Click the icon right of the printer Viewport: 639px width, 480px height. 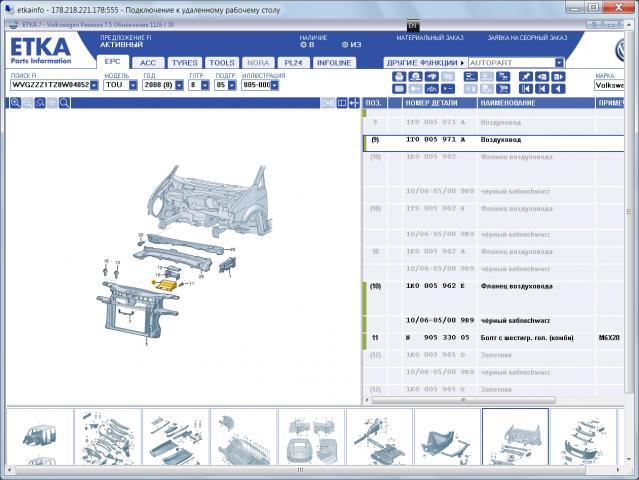click(x=415, y=77)
